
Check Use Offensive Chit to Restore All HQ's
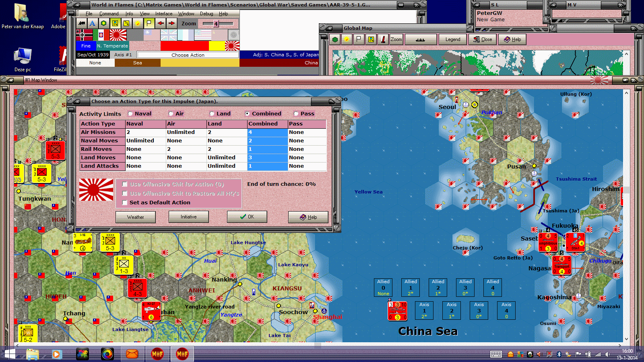125,193
